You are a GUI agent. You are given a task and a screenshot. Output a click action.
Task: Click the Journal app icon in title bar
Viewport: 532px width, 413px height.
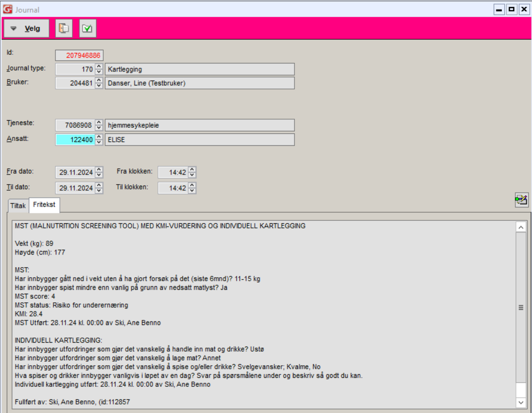(8, 10)
